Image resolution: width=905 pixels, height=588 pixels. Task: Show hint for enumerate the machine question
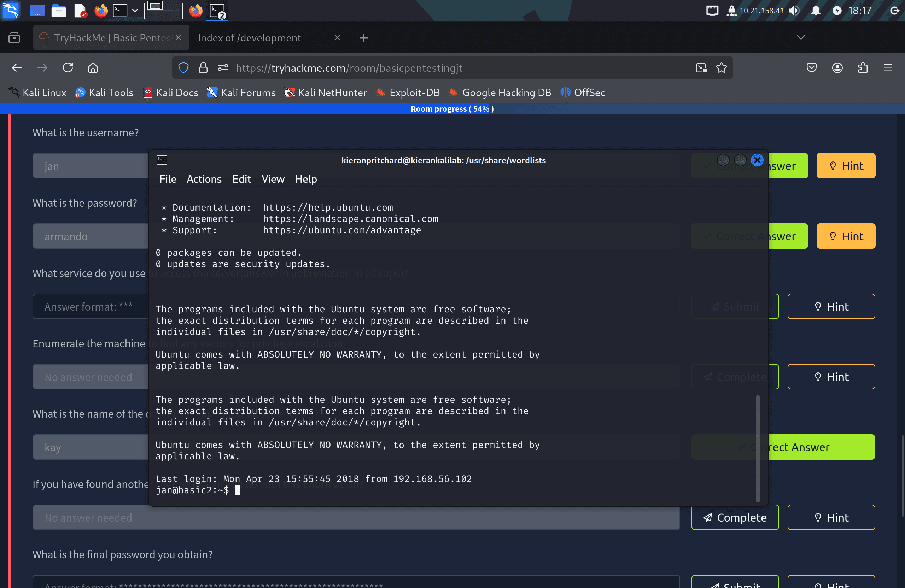point(831,377)
